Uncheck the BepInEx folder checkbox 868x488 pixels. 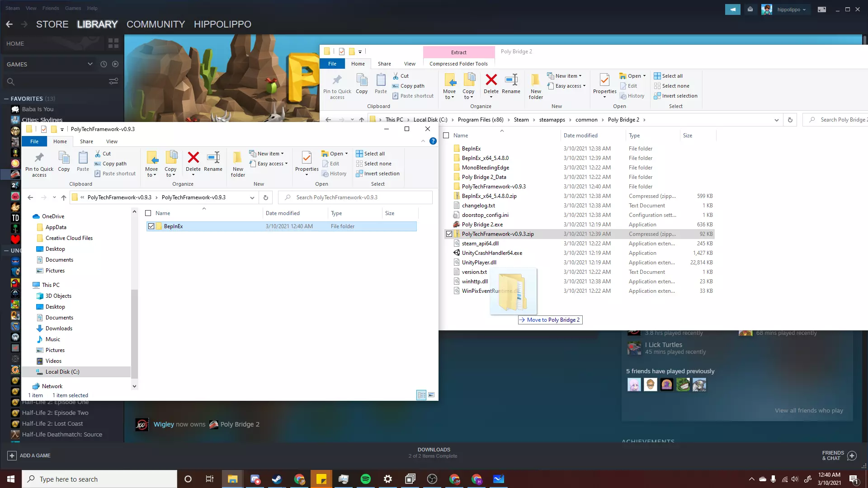[x=151, y=226]
